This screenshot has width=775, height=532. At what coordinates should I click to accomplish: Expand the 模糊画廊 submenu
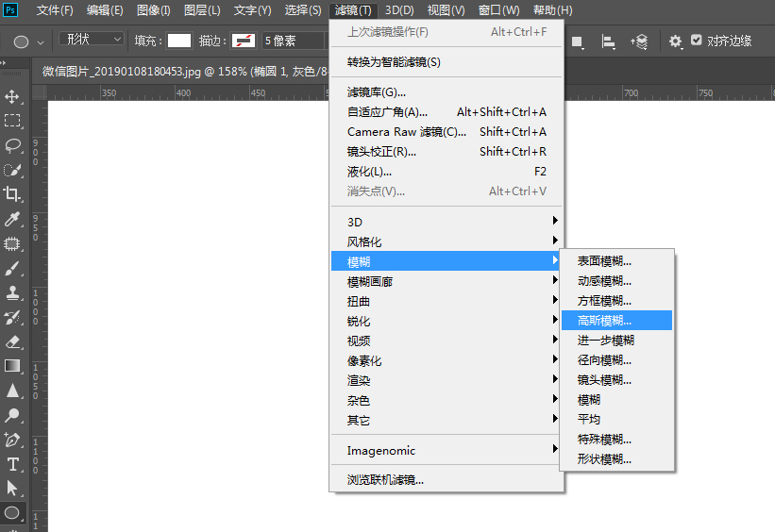(x=446, y=281)
